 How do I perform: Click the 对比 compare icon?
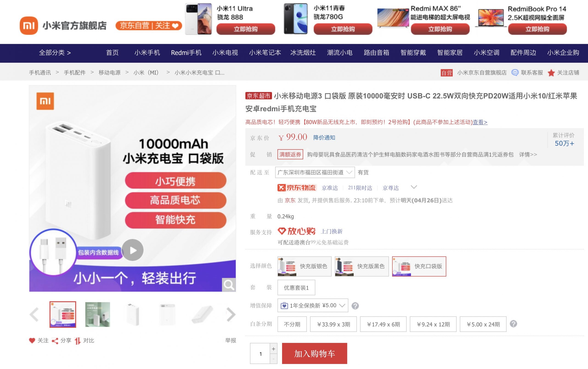click(x=77, y=341)
